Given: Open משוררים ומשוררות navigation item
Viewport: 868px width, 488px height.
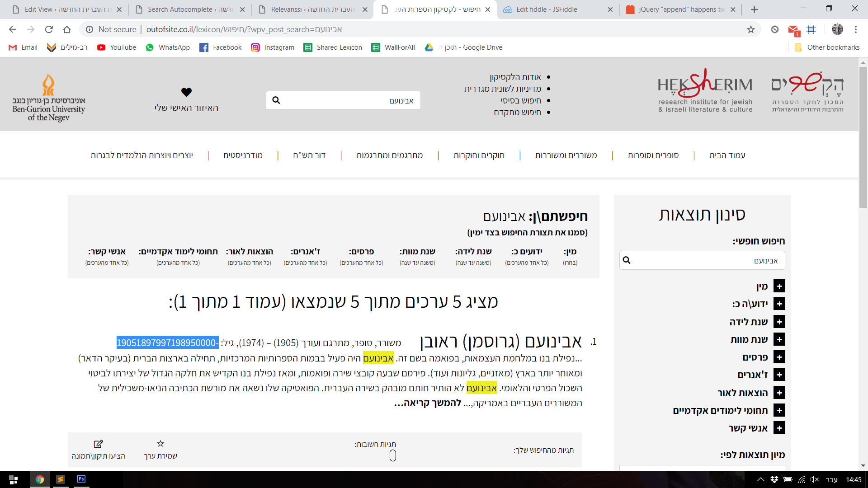Looking at the screenshot, I should coord(566,155).
